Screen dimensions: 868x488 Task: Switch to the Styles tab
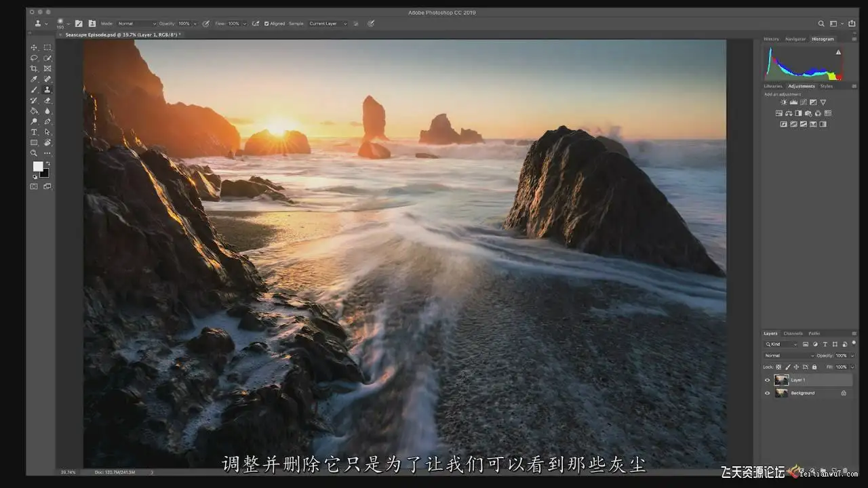pos(826,86)
